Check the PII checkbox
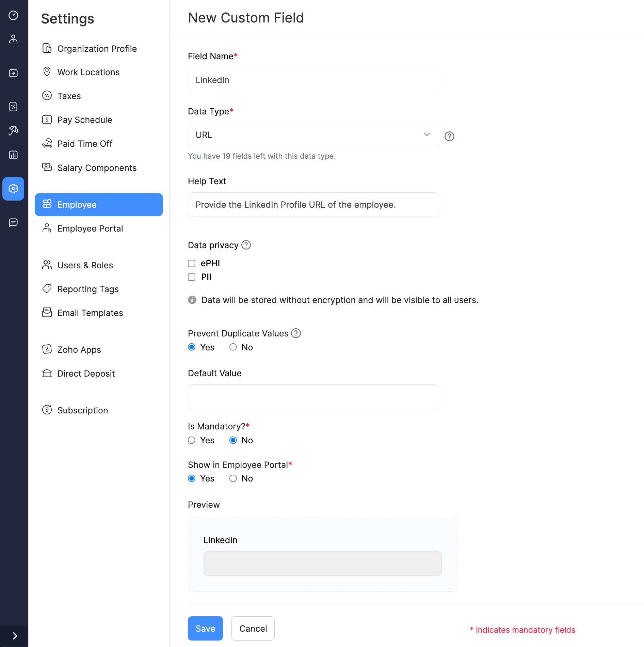 tap(192, 277)
